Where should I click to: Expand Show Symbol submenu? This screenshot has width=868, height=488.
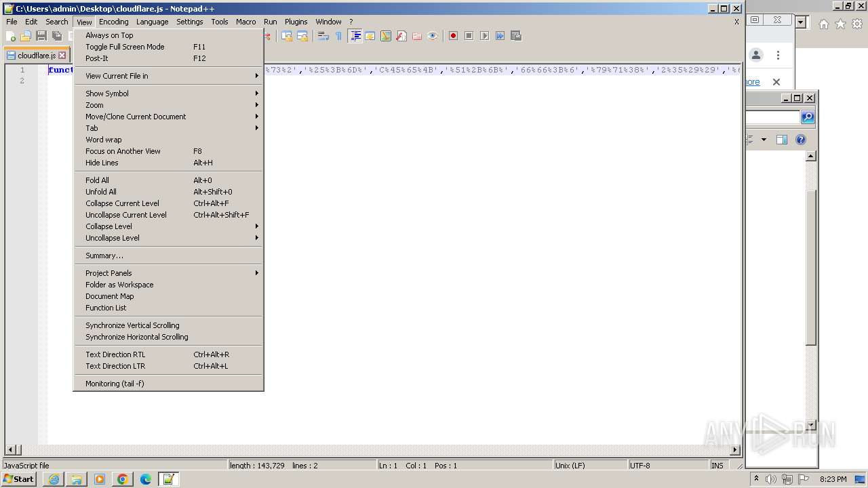[x=168, y=94]
